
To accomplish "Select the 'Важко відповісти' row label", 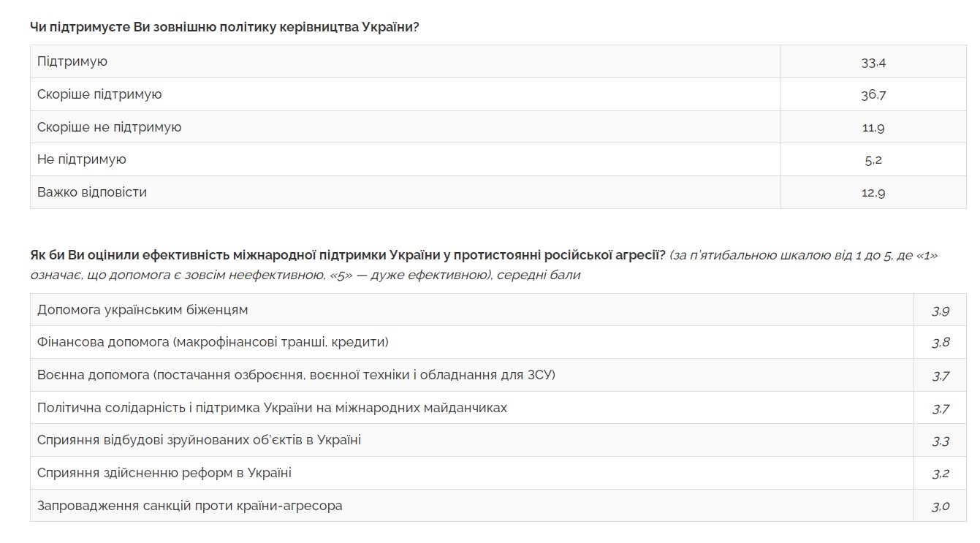I will tap(92, 192).
